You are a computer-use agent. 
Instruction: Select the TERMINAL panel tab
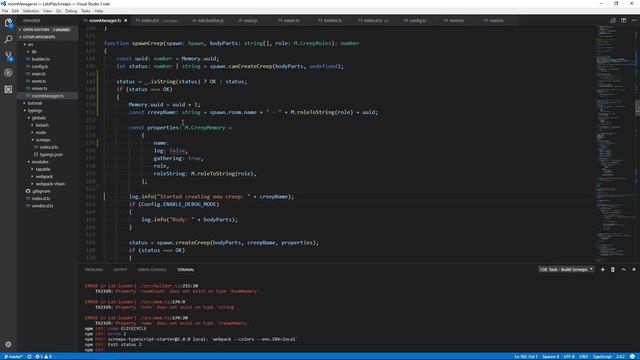point(185,270)
